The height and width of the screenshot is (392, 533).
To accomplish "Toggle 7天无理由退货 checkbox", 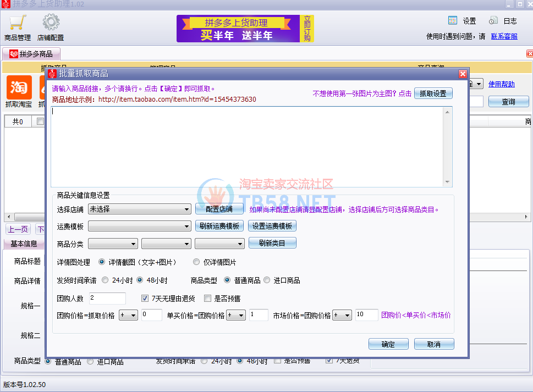I will point(145,298).
